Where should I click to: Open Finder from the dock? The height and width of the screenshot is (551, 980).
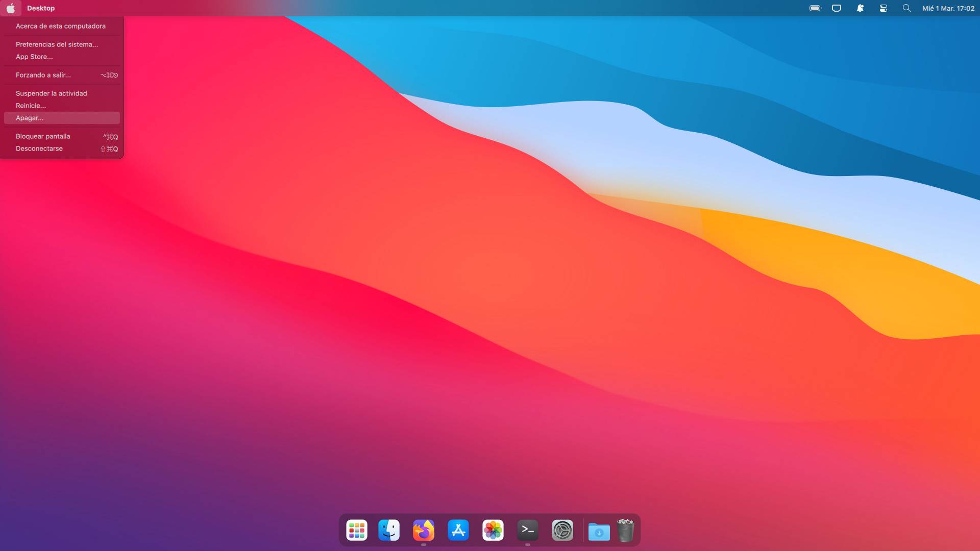pos(389,530)
